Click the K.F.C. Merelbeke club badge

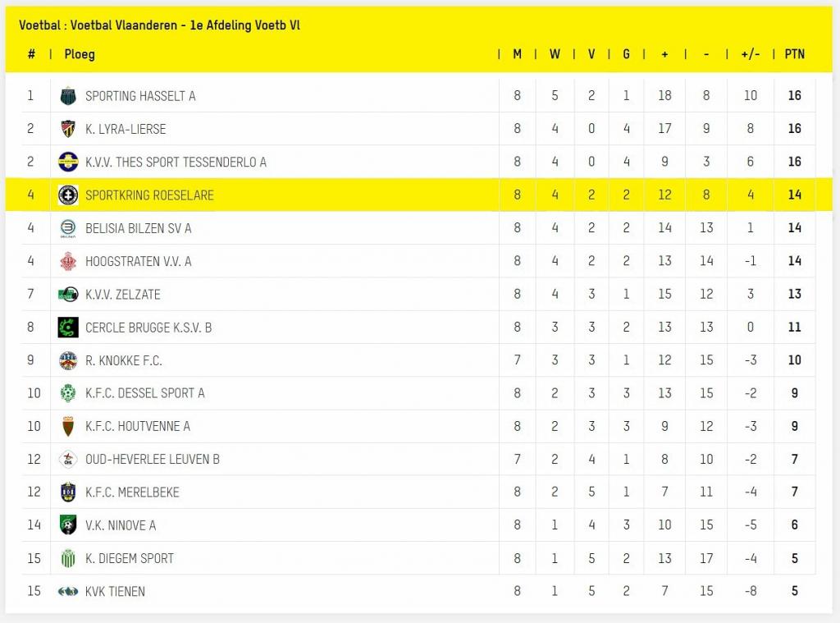pos(68,492)
